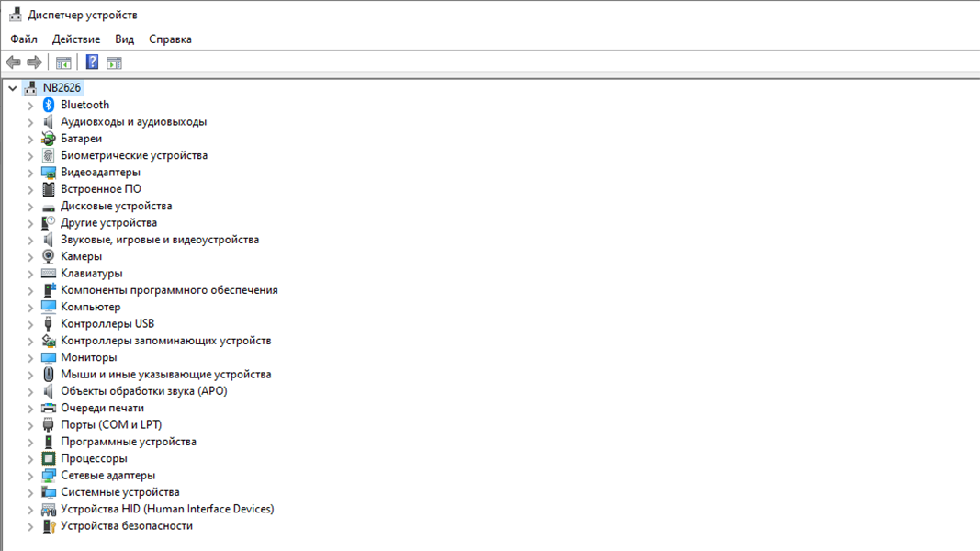
Task: Click the webcam icon next to Камеры
Action: tap(49, 256)
